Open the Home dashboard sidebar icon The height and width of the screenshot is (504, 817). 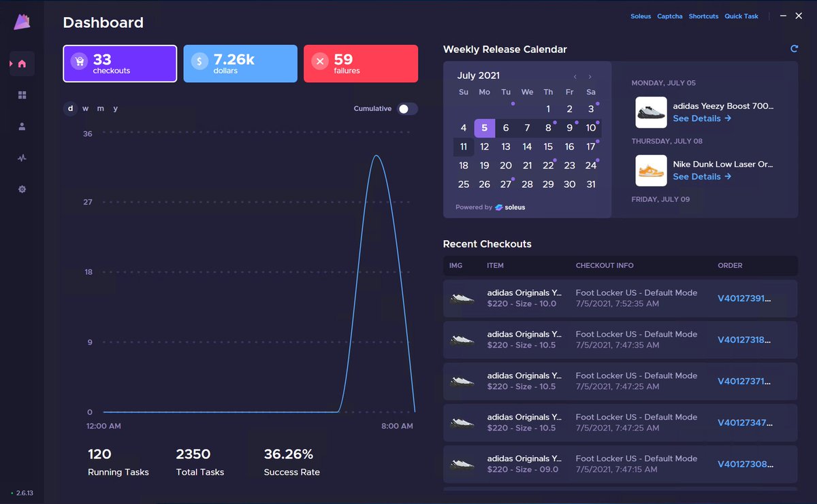[22, 64]
